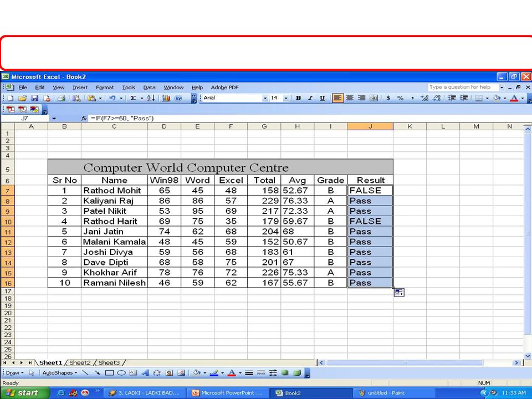Open the Chart Wizard icon
532x399 pixels.
(x=166, y=98)
